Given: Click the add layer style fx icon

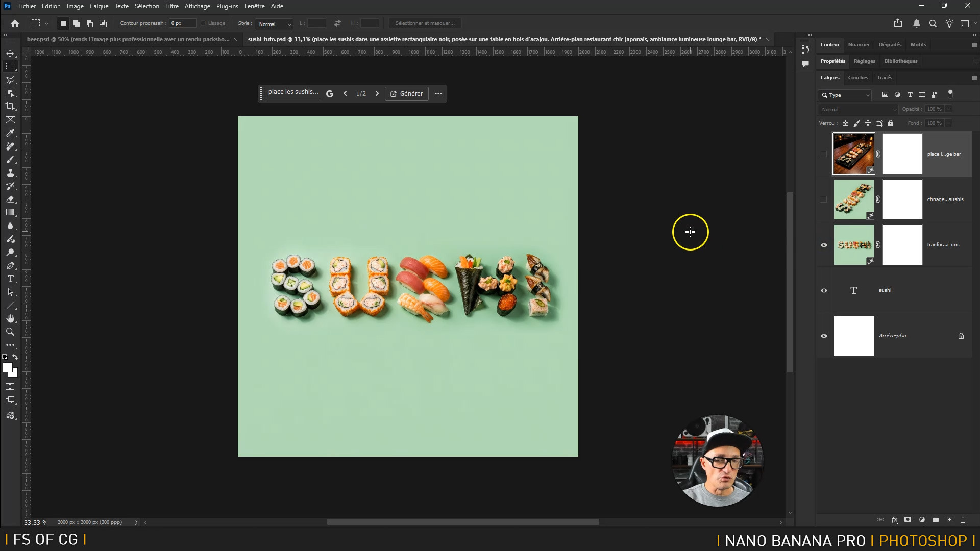Looking at the screenshot, I should pos(894,520).
